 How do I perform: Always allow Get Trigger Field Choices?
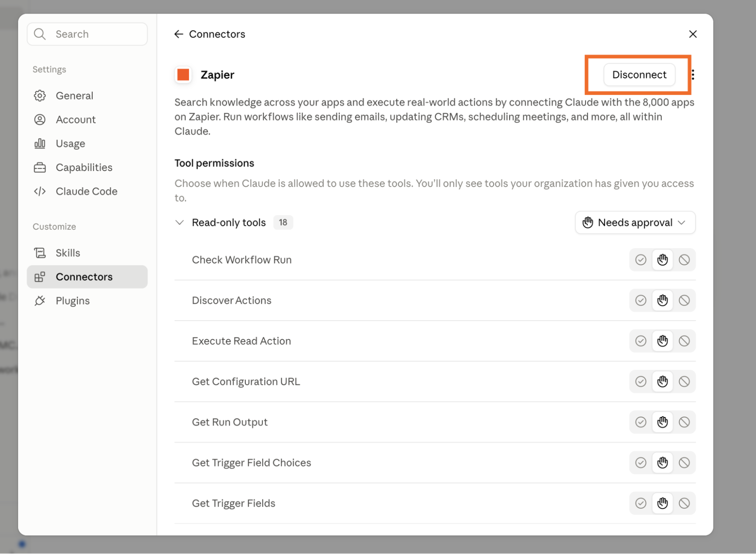click(x=641, y=462)
